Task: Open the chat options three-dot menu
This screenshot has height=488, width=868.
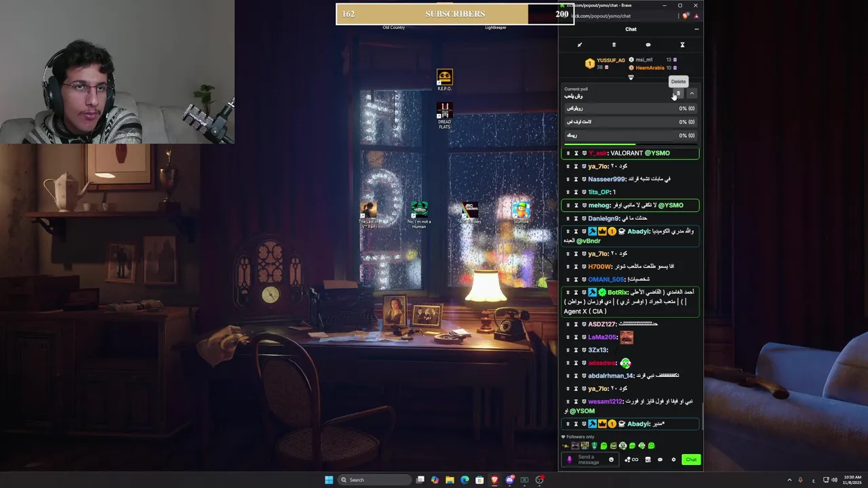Action: [696, 29]
